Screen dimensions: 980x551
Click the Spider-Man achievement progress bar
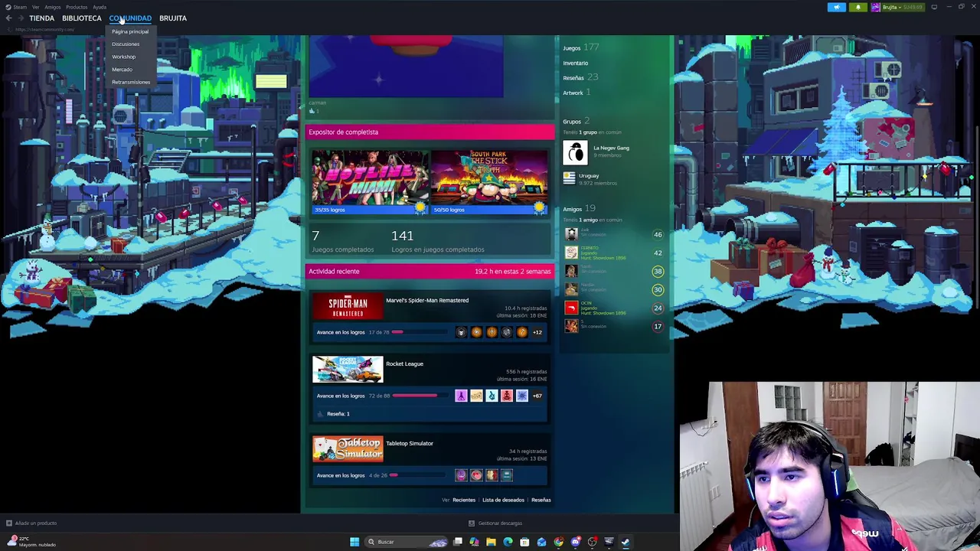pos(419,332)
